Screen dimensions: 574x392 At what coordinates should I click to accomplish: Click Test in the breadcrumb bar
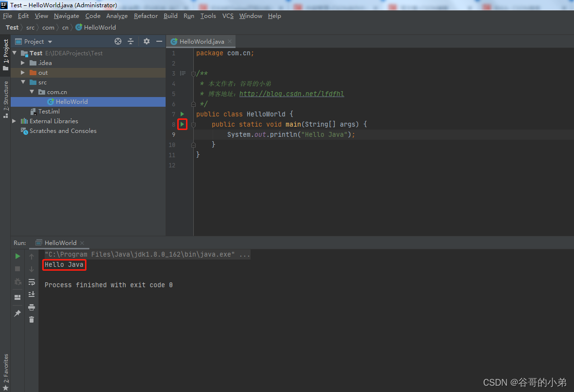(12, 28)
